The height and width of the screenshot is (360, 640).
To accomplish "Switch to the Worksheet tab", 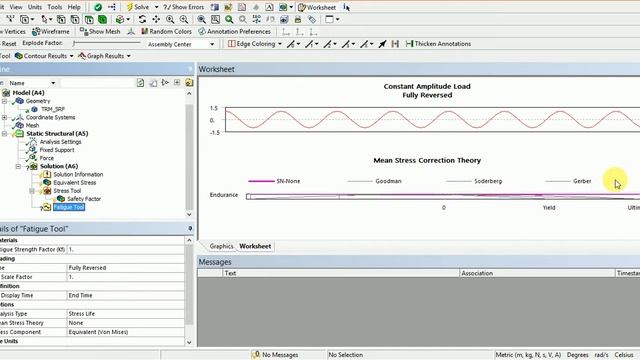I will (x=255, y=246).
